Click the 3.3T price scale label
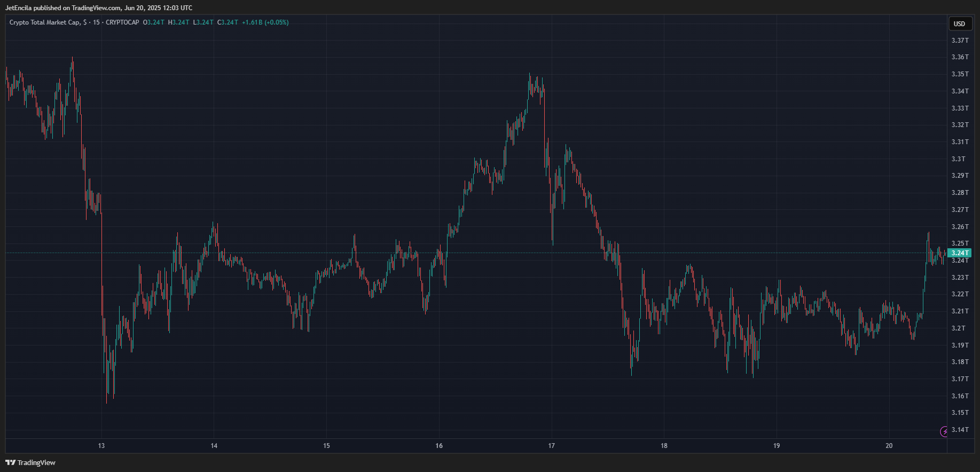 coord(958,159)
